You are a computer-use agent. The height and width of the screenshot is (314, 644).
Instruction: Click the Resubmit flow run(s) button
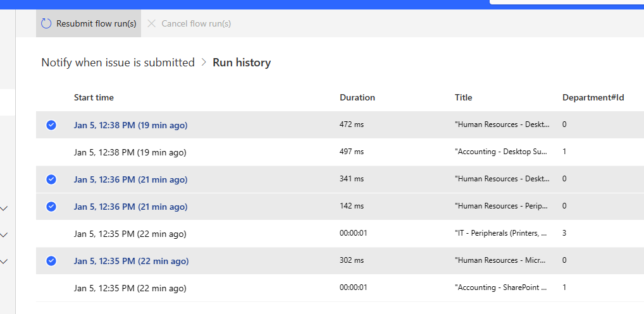tap(89, 23)
